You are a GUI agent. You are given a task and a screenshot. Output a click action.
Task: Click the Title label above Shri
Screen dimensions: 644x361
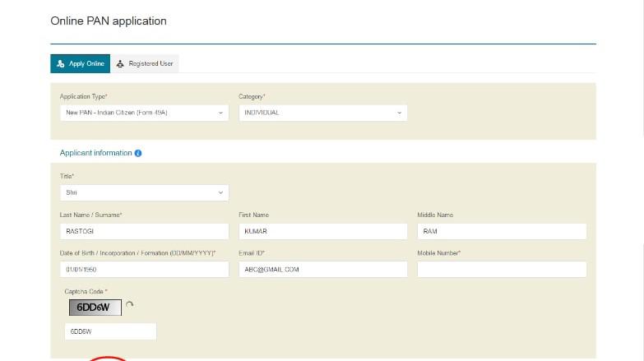(67, 176)
